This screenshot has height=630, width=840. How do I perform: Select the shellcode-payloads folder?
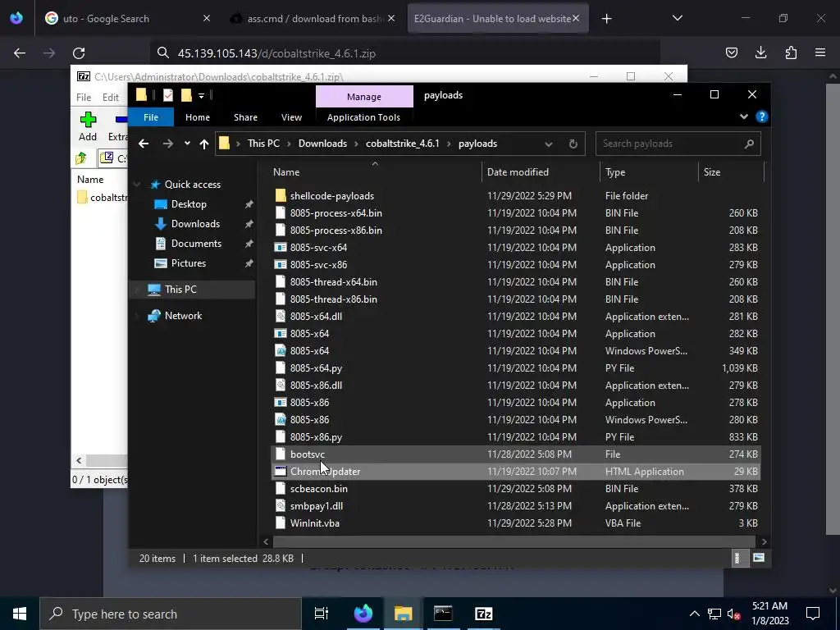(515, 195)
